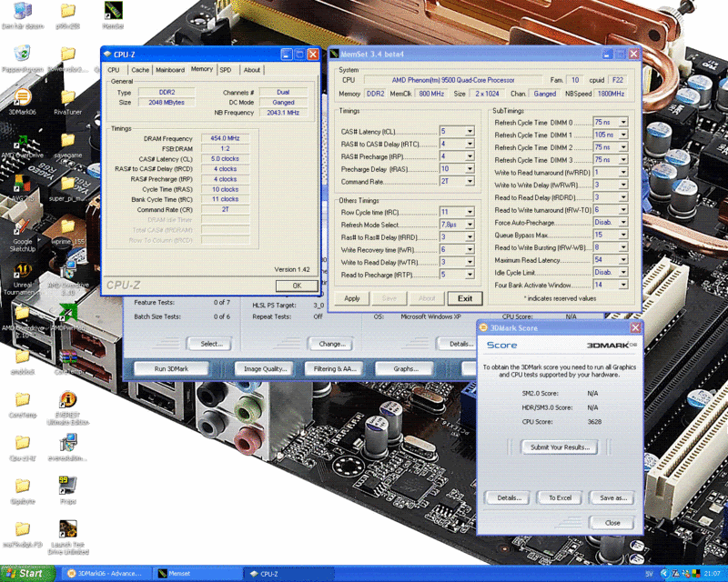Click the 3DMark06 taskbar button
The width and height of the screenshot is (728, 582).
[105, 574]
